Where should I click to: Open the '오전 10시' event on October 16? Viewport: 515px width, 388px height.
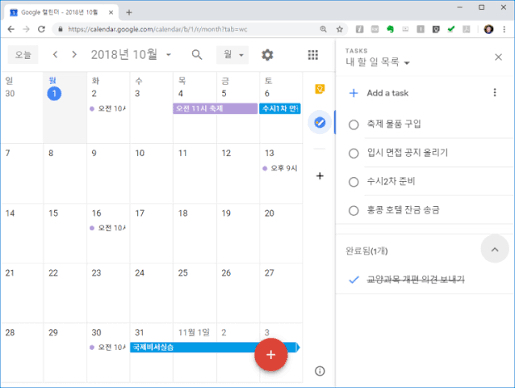108,228
